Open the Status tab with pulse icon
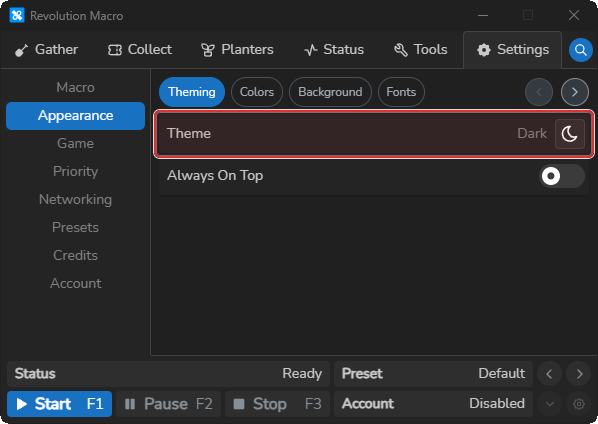The image size is (598, 424). coord(334,50)
